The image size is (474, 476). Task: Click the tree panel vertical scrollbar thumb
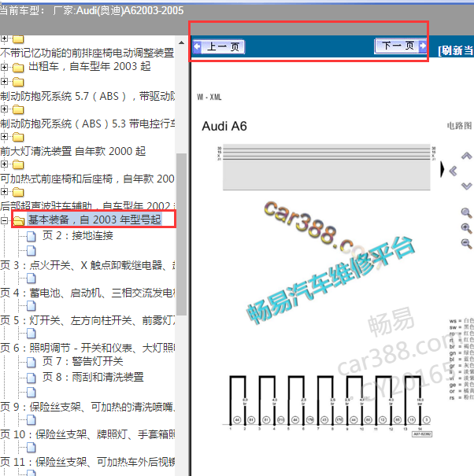click(181, 234)
